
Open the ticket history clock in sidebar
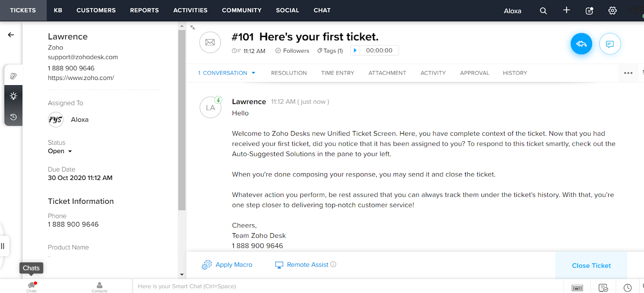pyautogui.click(x=13, y=117)
